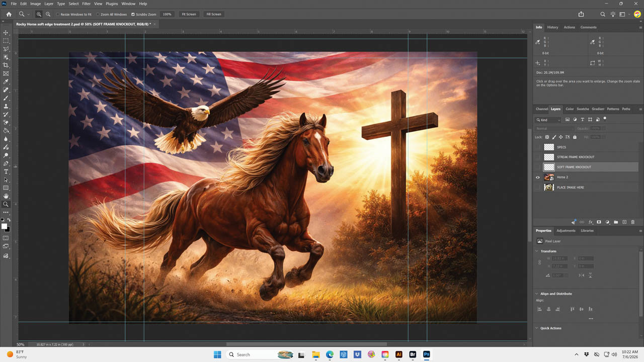Open the Kind filter dropdown in Layers
The image size is (644, 362).
(x=548, y=120)
